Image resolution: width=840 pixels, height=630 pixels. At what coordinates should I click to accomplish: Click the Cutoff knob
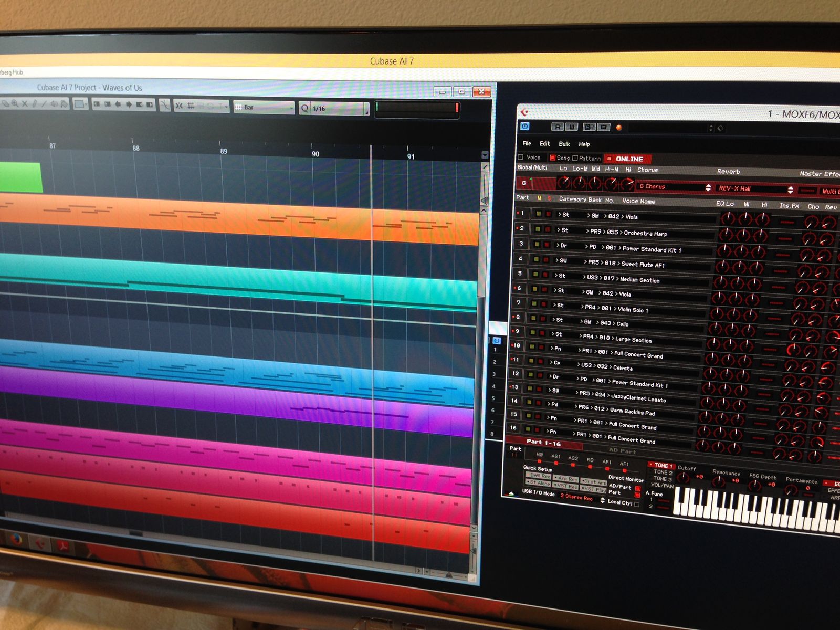click(683, 477)
